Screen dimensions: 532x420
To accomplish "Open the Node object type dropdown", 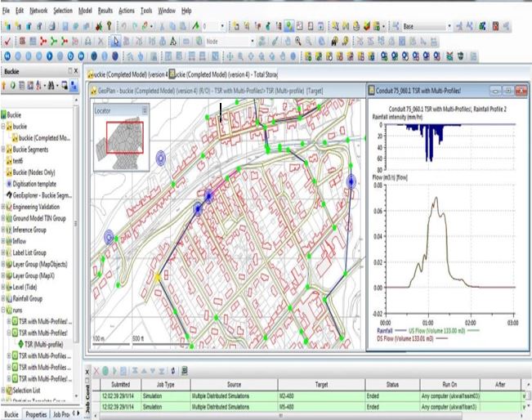I will click(x=253, y=42).
